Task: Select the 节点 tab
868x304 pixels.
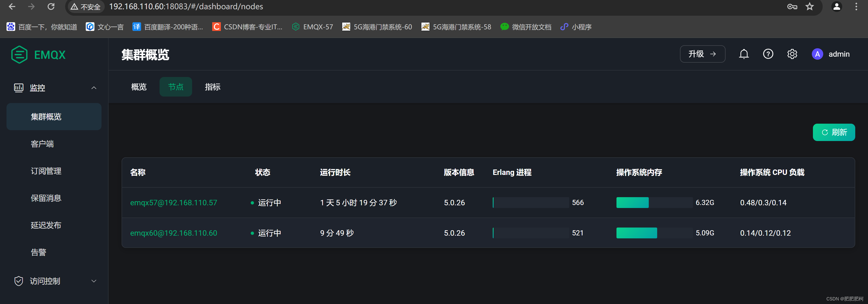Action: coord(176,87)
